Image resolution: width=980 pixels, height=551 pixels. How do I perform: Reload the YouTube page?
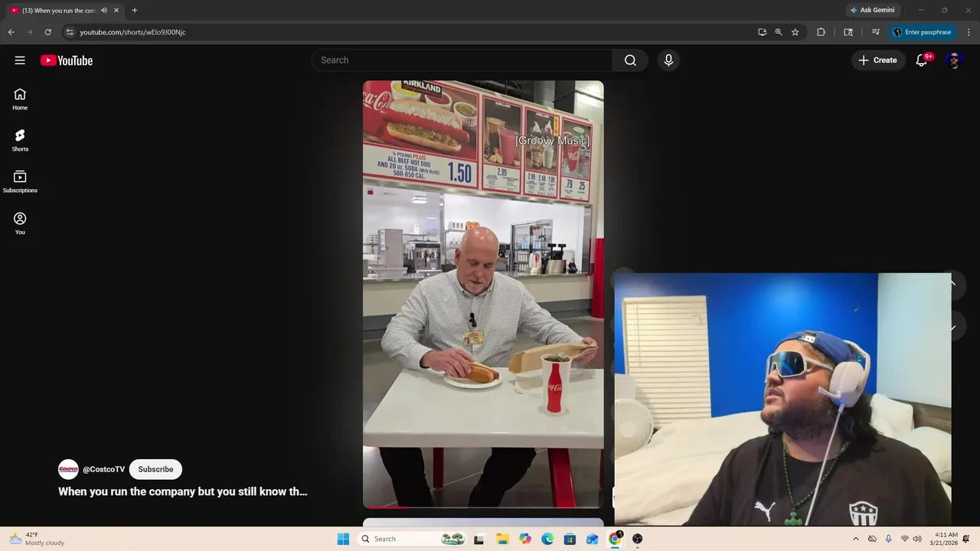(x=47, y=32)
